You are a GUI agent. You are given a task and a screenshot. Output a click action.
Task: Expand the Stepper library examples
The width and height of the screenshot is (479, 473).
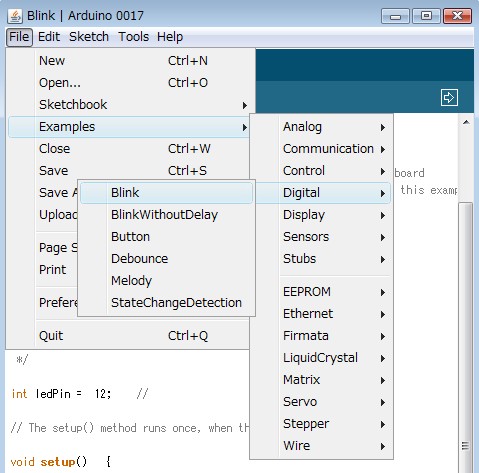pyautogui.click(x=321, y=424)
